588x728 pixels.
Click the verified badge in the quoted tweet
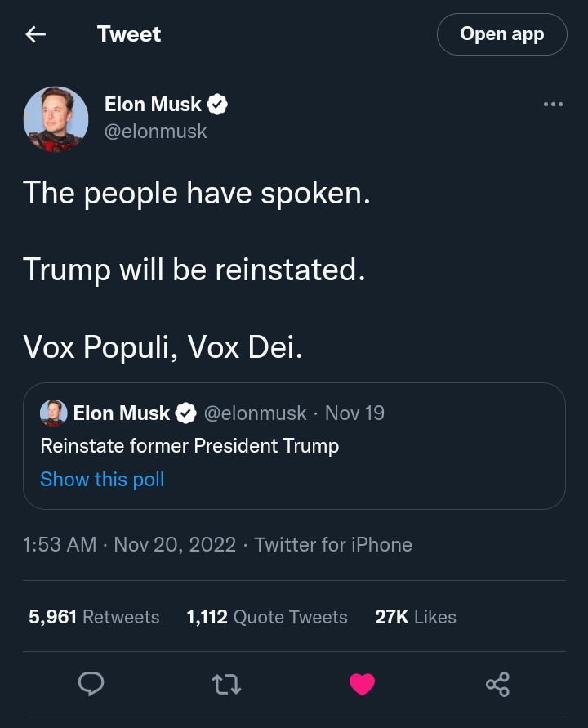186,413
